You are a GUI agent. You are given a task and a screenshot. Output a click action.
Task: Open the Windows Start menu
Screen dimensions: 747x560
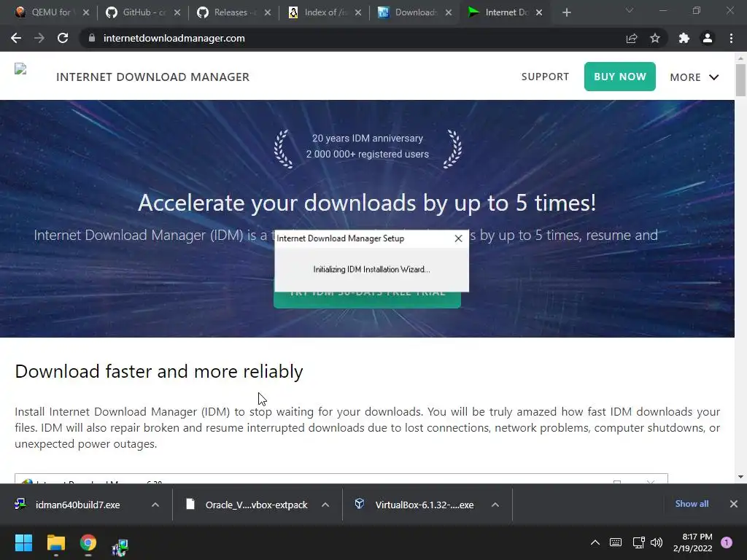(23, 542)
